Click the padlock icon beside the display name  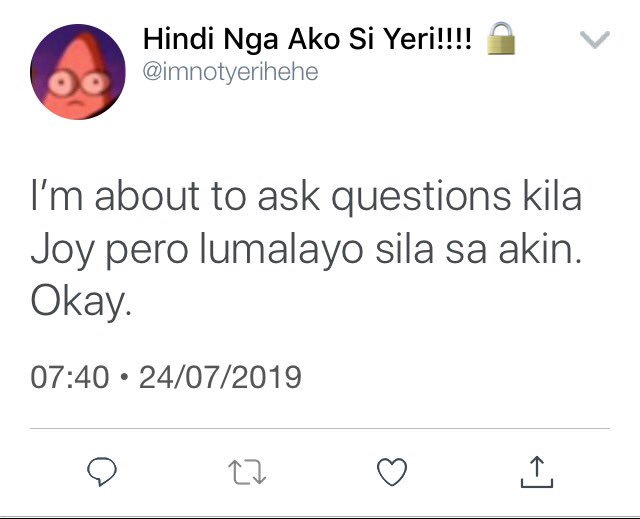point(501,38)
